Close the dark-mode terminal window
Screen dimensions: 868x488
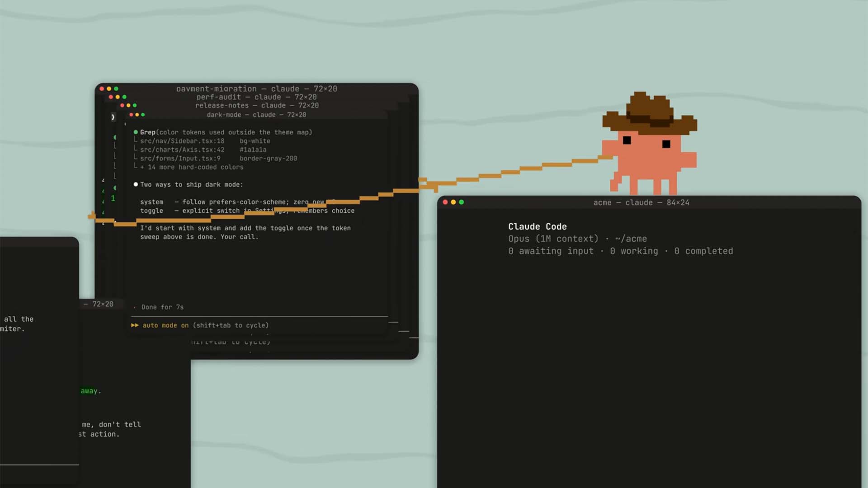(x=132, y=115)
